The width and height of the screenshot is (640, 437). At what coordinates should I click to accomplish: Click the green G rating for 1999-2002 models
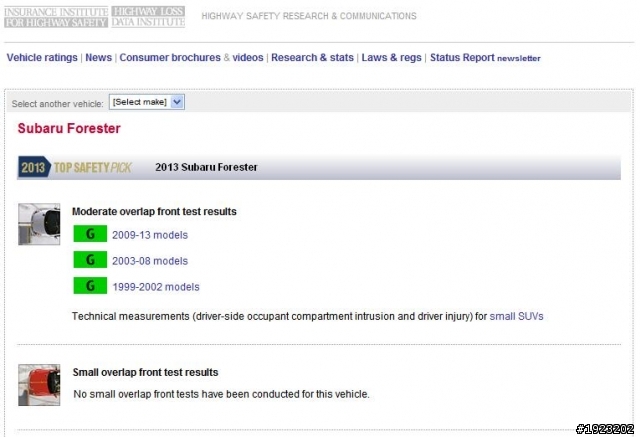[x=90, y=286]
